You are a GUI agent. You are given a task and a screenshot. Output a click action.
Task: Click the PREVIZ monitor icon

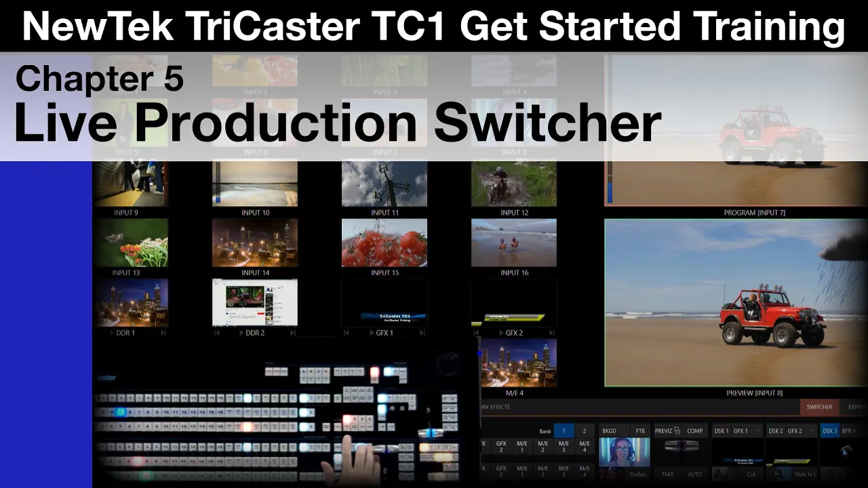[x=677, y=431]
